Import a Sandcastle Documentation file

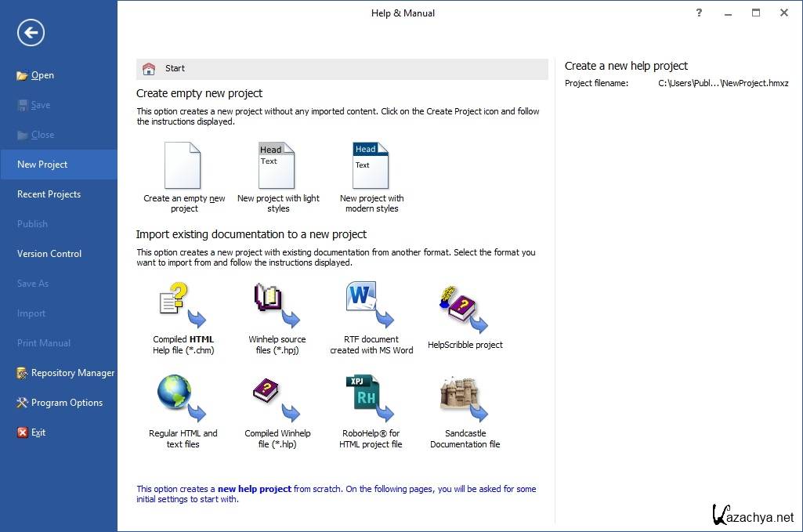(465, 398)
